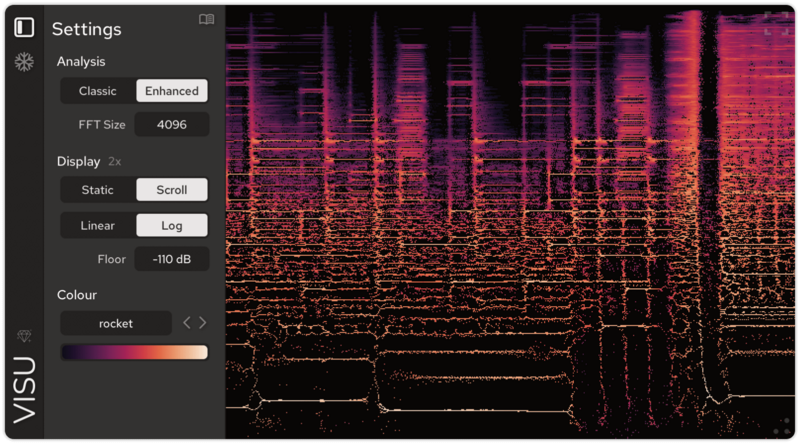
Task: Click the colour gradient preview bar
Action: 134,352
